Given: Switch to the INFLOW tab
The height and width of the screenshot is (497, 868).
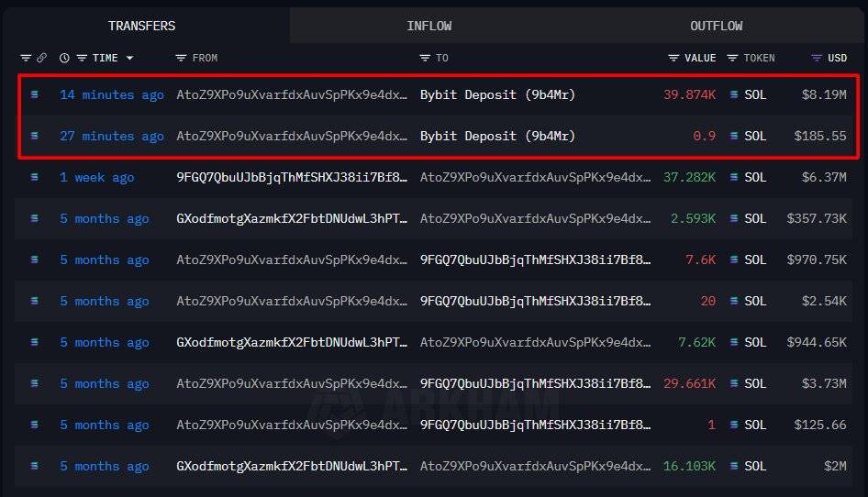Looking at the screenshot, I should click(x=428, y=26).
